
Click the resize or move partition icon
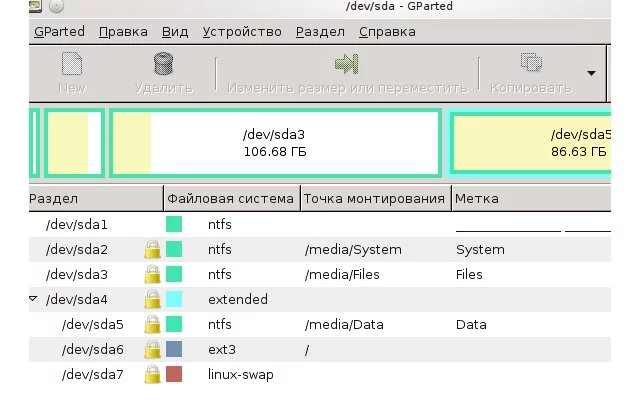click(x=346, y=65)
